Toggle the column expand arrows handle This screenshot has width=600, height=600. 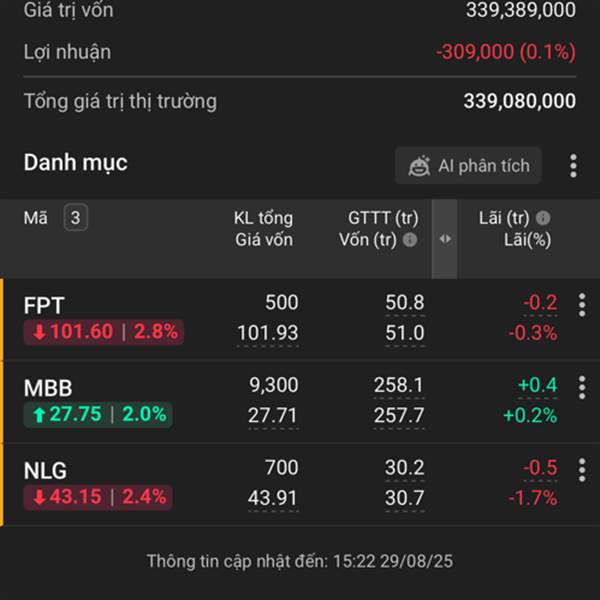445,239
